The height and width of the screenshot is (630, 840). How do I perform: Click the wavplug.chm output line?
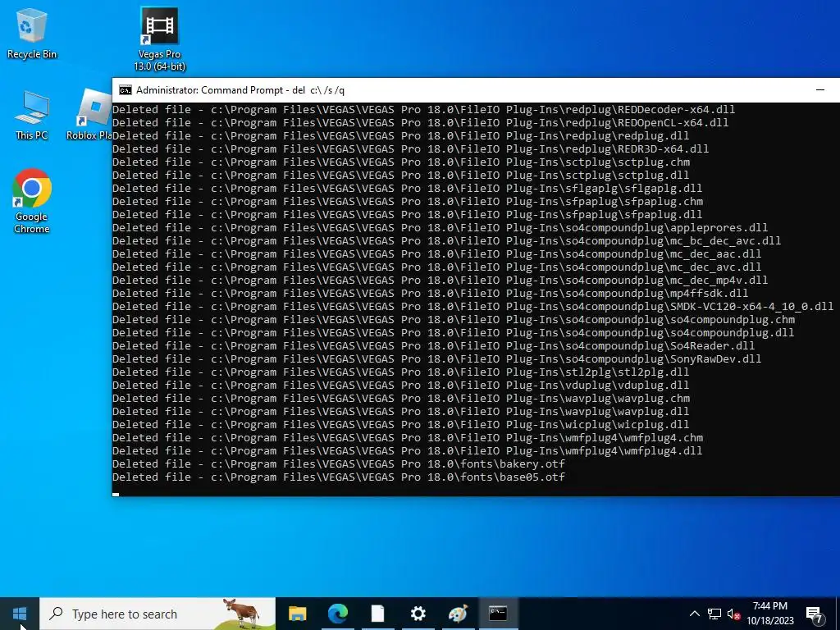tap(400, 398)
